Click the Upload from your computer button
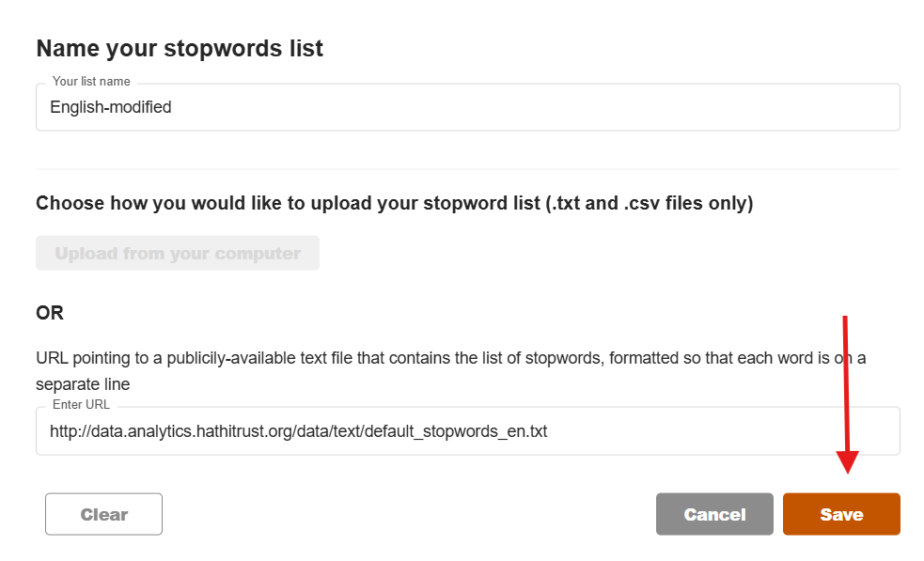The image size is (924, 561). pos(178,254)
